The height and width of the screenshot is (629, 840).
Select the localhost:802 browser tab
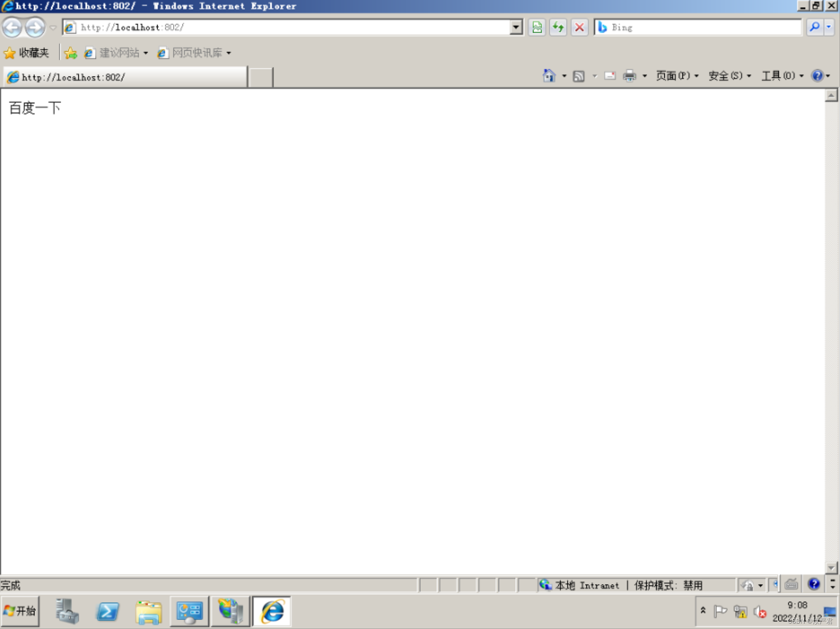(125, 77)
